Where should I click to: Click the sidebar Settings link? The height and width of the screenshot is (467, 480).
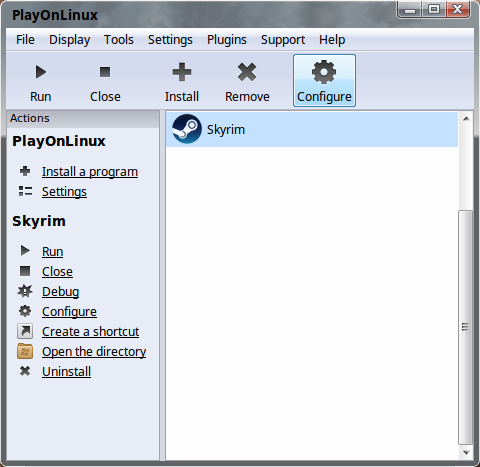tap(64, 192)
